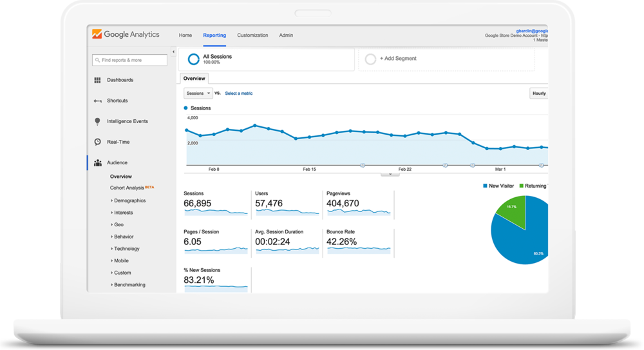Image resolution: width=644 pixels, height=350 pixels.
Task: Click the Select a metric link
Action: [x=239, y=93]
